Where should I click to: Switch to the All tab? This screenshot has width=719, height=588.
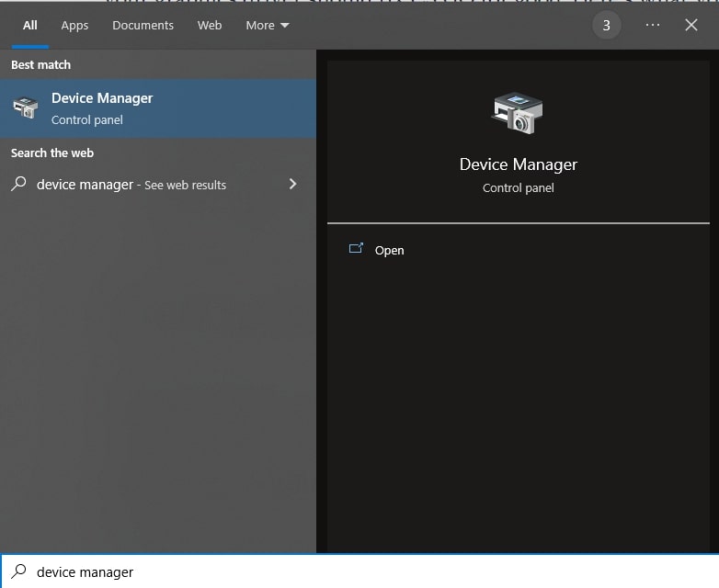click(x=30, y=26)
